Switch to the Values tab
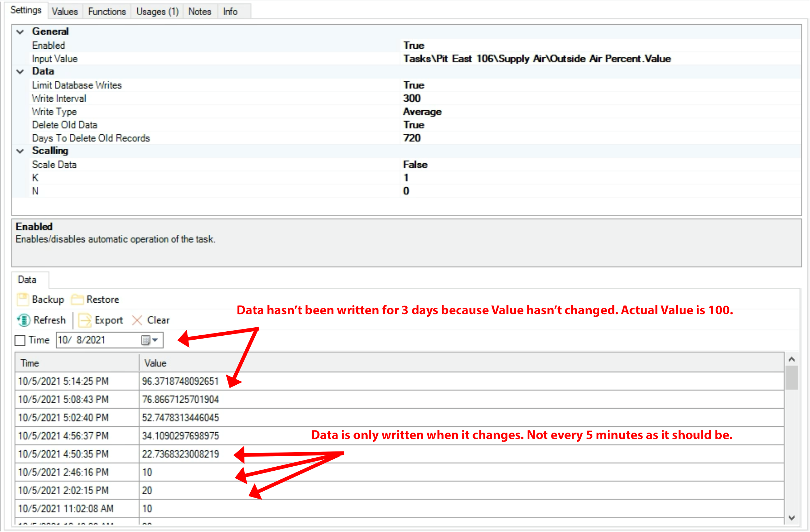Image resolution: width=810 pixels, height=532 pixels. click(x=65, y=12)
